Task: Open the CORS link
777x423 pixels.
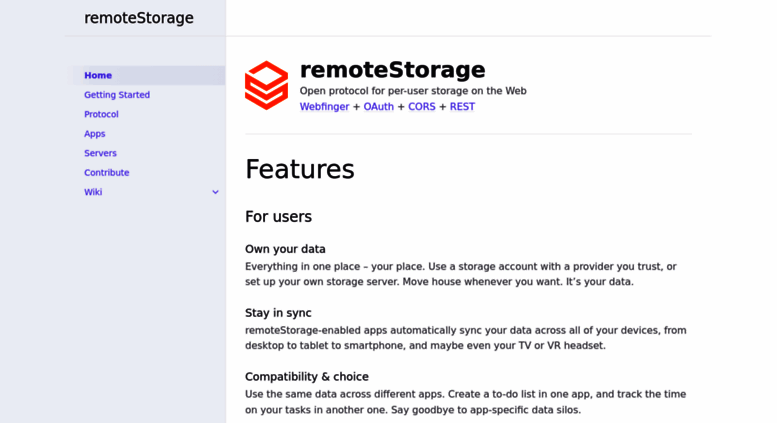Action: click(x=422, y=106)
